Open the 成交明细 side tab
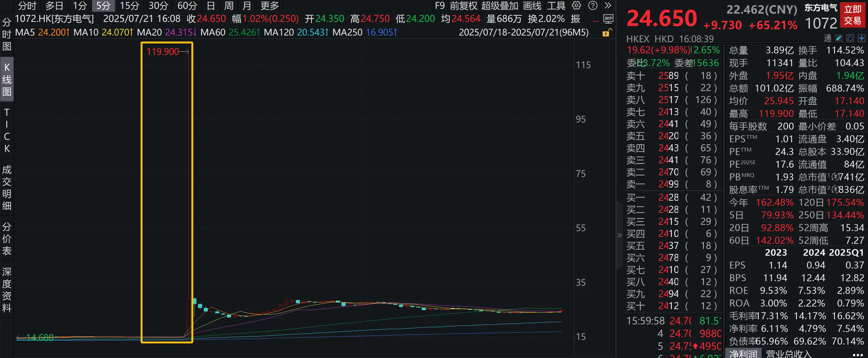The width and height of the screenshot is (868, 358). [x=7, y=187]
